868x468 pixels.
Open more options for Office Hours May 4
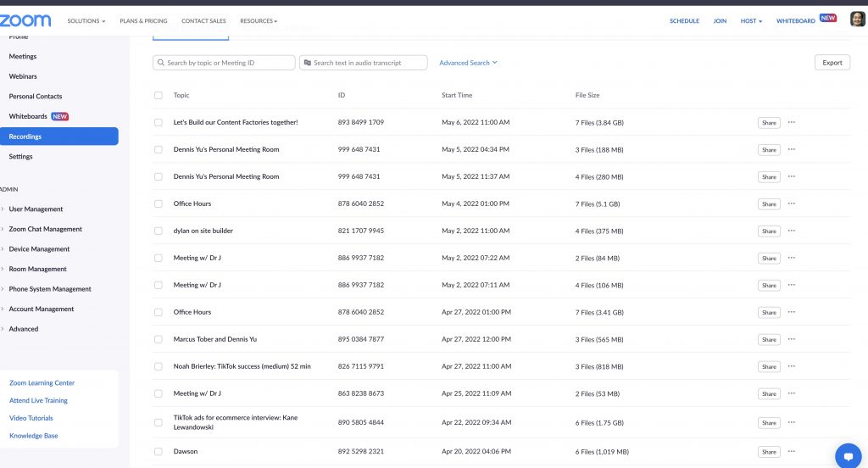tap(791, 203)
